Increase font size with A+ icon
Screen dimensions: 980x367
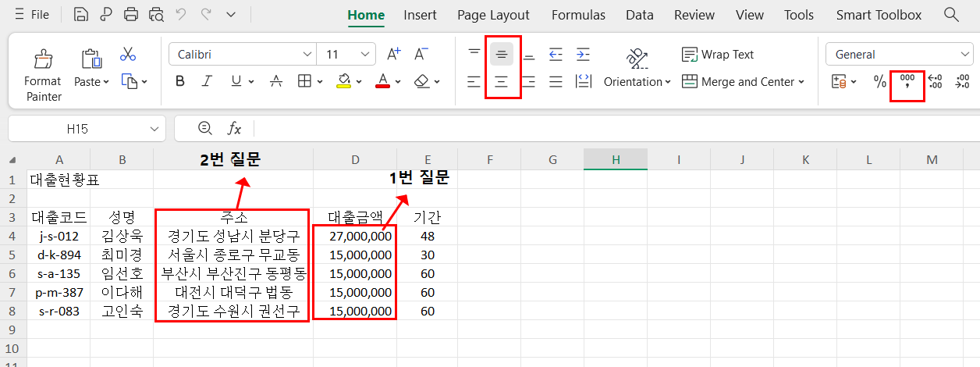394,55
